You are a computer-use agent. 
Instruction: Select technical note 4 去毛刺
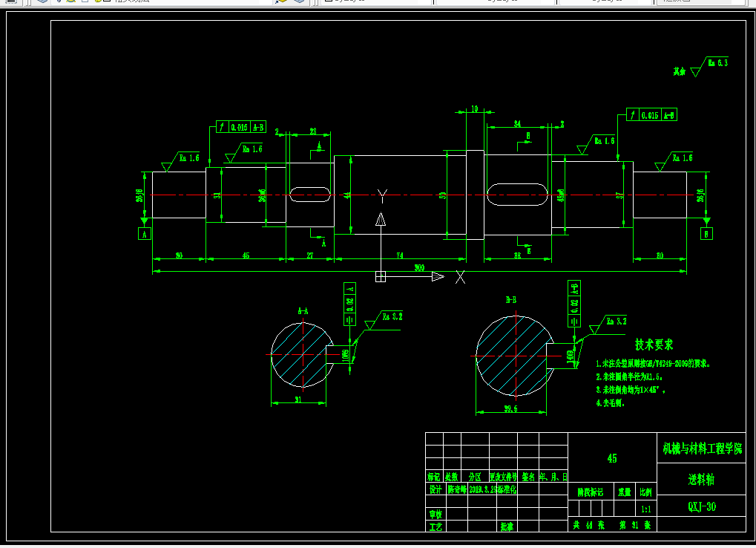611,402
